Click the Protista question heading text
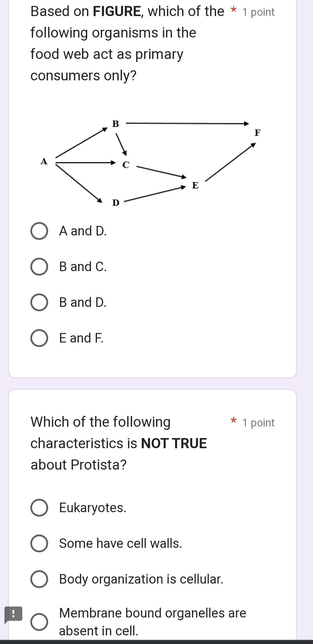Viewport: 313px width, 644px height. click(119, 443)
